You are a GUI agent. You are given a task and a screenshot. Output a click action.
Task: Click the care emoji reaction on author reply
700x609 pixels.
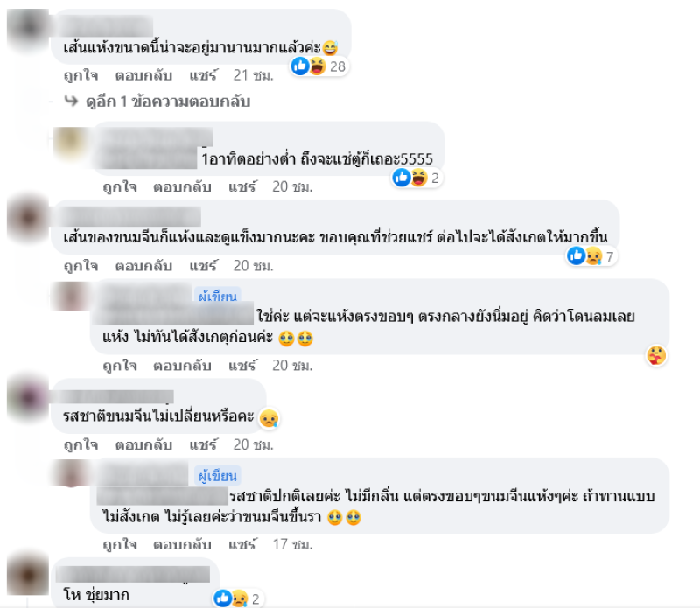pyautogui.click(x=655, y=356)
